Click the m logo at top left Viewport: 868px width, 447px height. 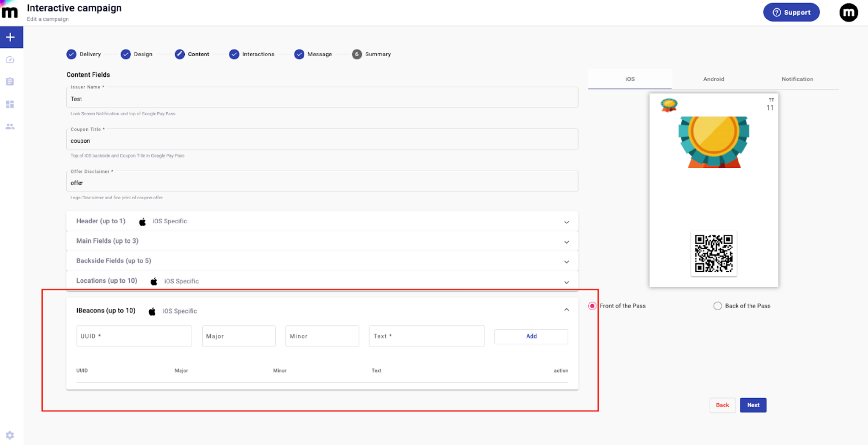tap(9, 12)
